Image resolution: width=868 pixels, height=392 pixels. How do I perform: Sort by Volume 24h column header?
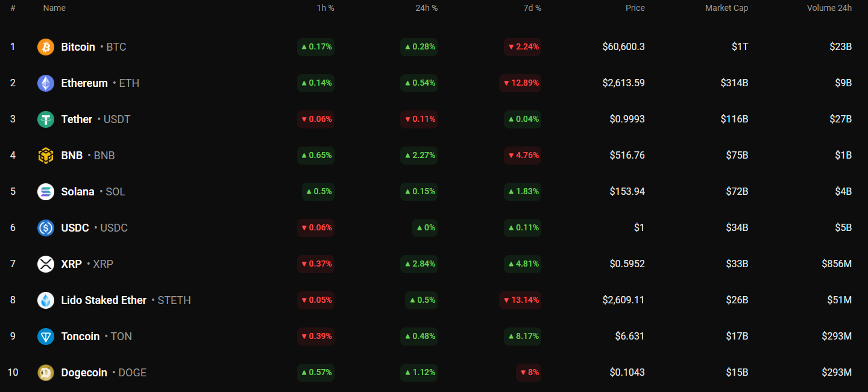click(829, 8)
